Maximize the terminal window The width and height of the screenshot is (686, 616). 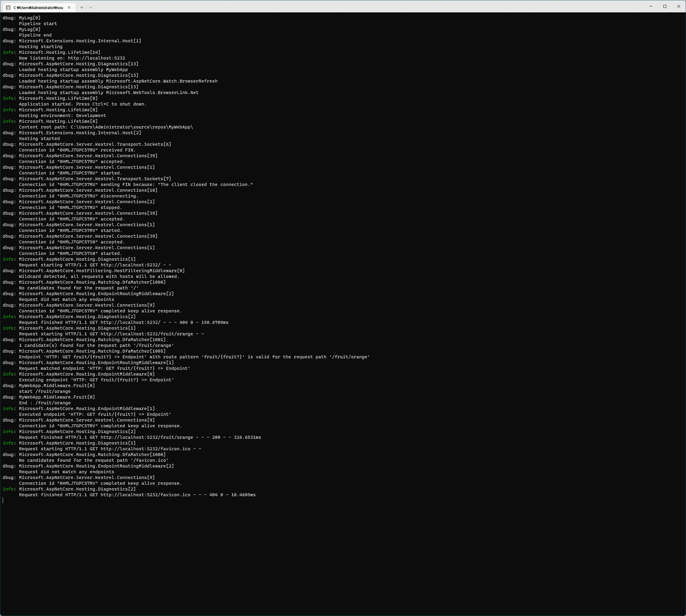point(665,6)
